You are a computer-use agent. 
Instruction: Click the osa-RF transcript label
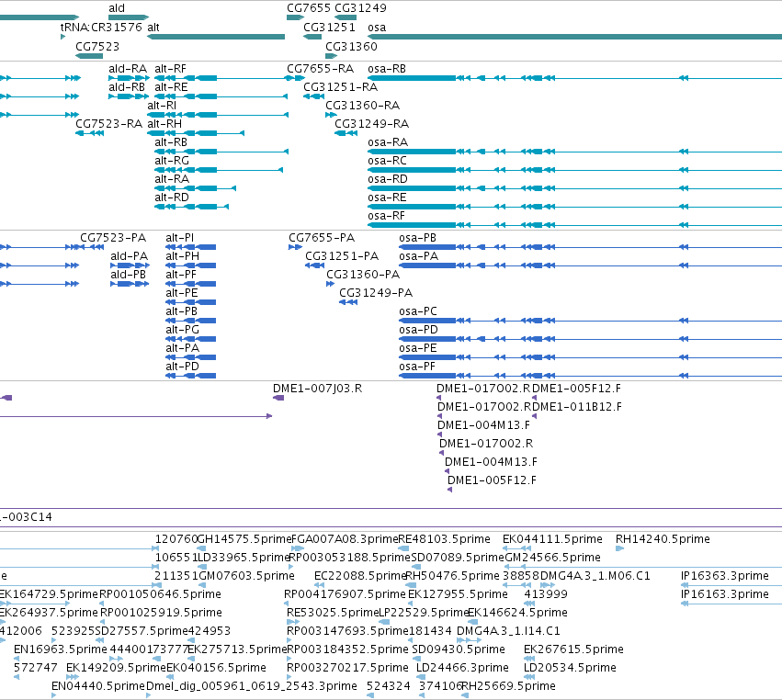386,217
